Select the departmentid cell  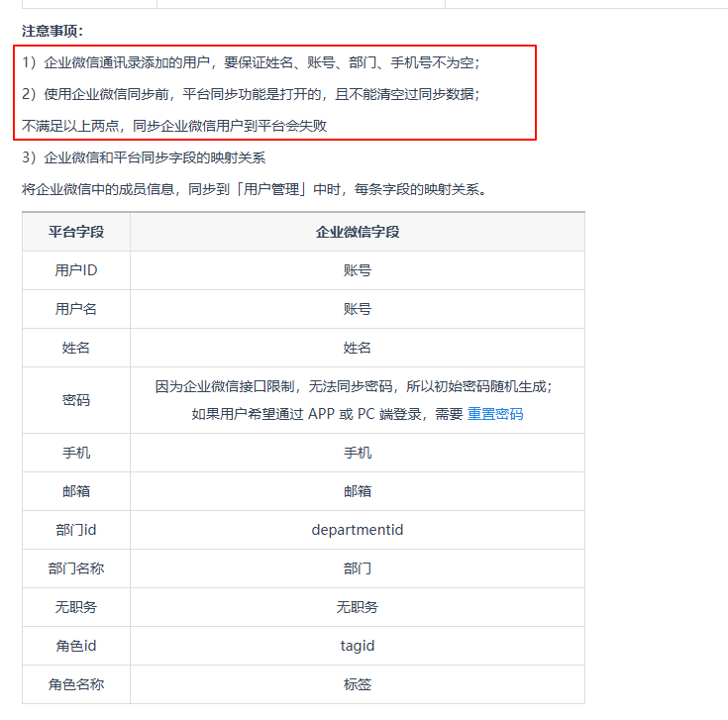(x=357, y=530)
